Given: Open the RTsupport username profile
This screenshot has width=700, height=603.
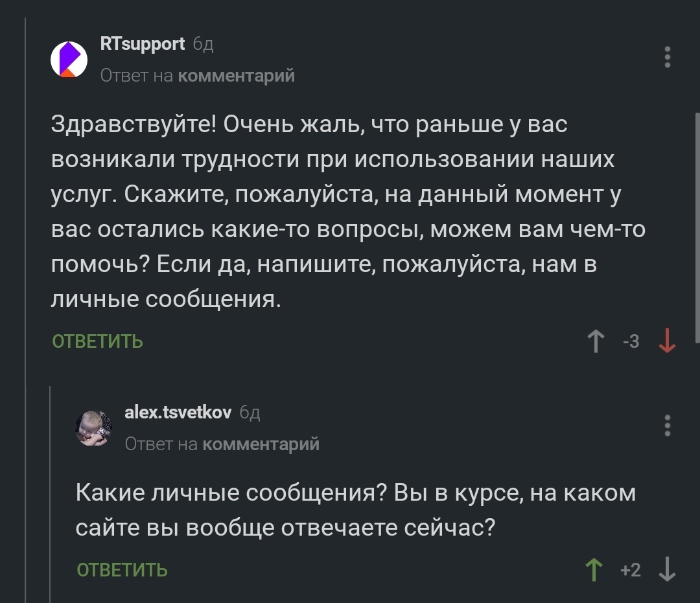Looking at the screenshot, I should pyautogui.click(x=143, y=44).
